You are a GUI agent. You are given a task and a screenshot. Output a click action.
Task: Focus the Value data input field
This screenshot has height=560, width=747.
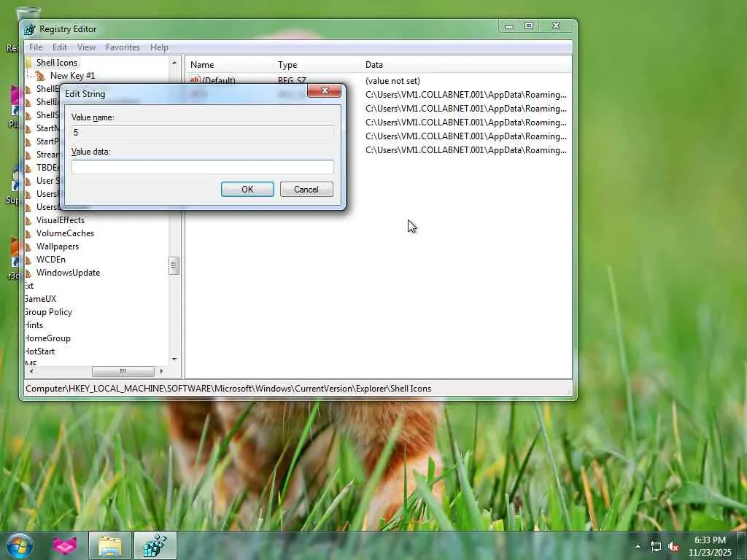(x=203, y=167)
